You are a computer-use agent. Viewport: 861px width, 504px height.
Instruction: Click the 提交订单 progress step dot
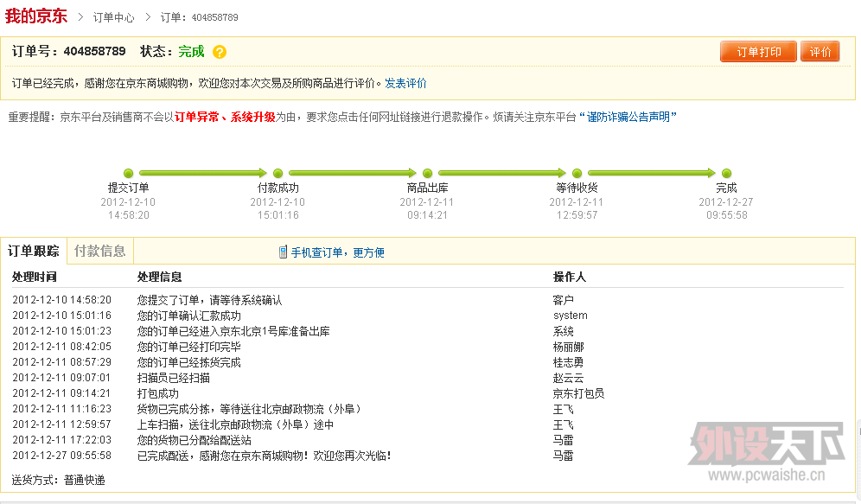click(129, 174)
